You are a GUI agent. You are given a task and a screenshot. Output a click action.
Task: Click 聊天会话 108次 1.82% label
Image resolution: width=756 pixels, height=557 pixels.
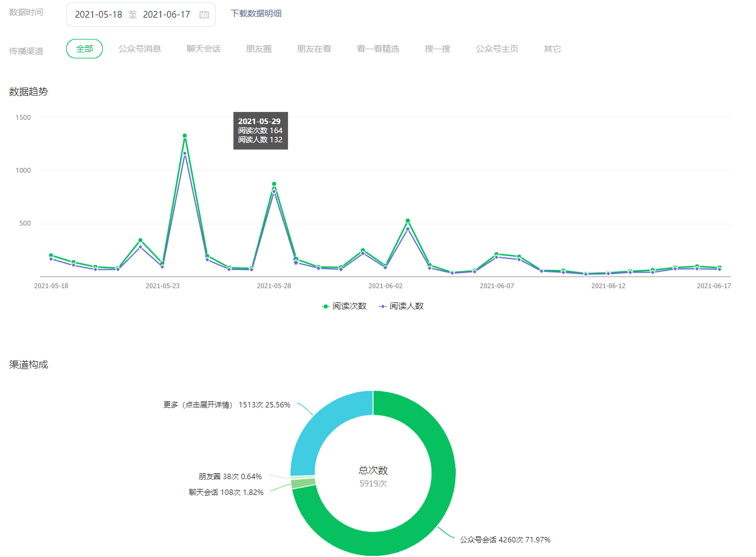[x=226, y=493]
